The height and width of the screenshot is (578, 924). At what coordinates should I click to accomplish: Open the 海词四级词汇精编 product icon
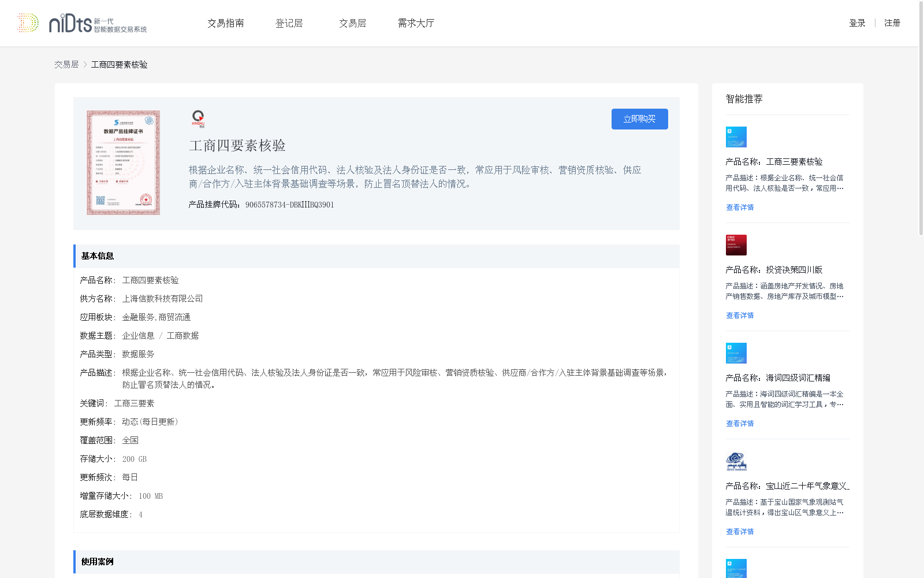click(x=736, y=353)
